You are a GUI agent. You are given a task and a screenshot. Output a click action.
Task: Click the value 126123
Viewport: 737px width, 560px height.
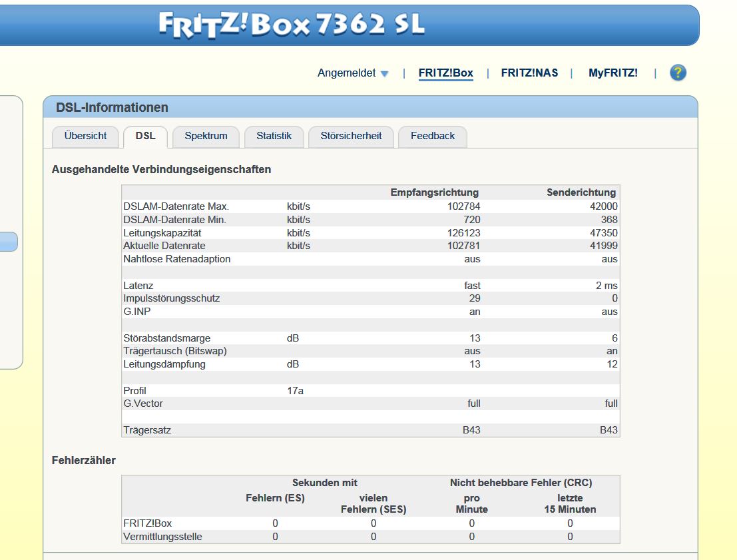point(463,233)
